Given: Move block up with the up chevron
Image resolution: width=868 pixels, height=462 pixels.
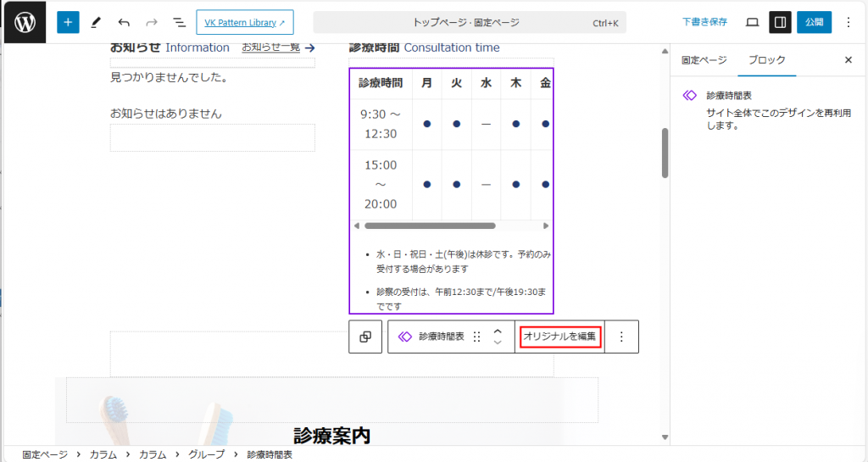Looking at the screenshot, I should tap(498, 331).
